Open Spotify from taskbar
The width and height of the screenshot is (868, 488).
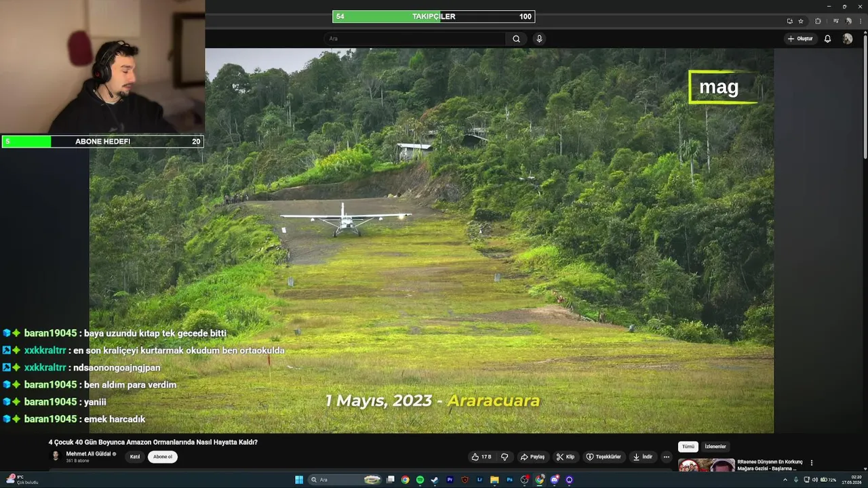[x=420, y=480]
